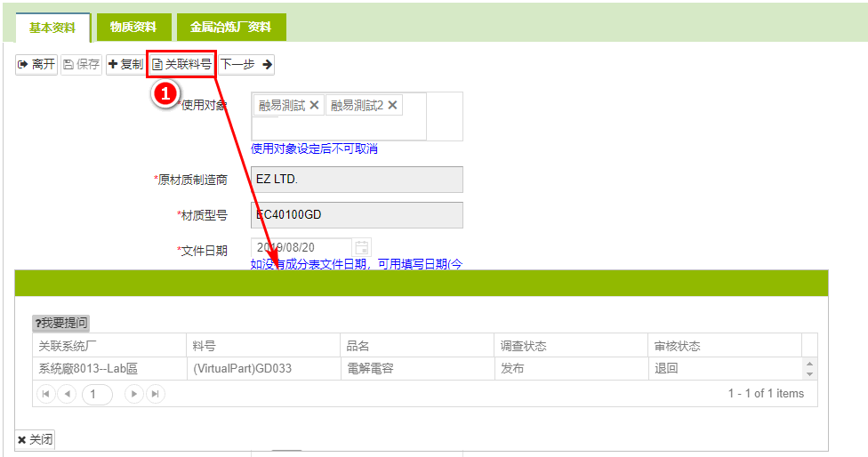
Task: Click the ?我要提问 button
Action: 60,323
